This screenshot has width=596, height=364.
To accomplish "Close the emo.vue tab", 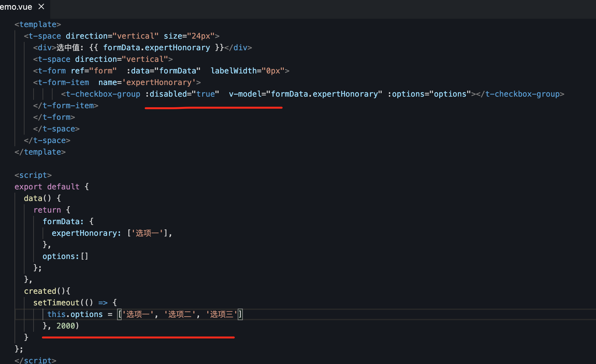I will (41, 6).
